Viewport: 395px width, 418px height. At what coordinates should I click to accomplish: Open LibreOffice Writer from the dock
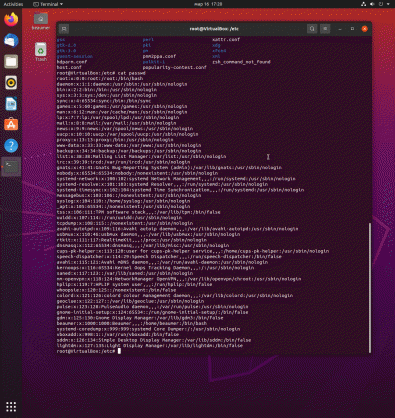tap(11, 104)
